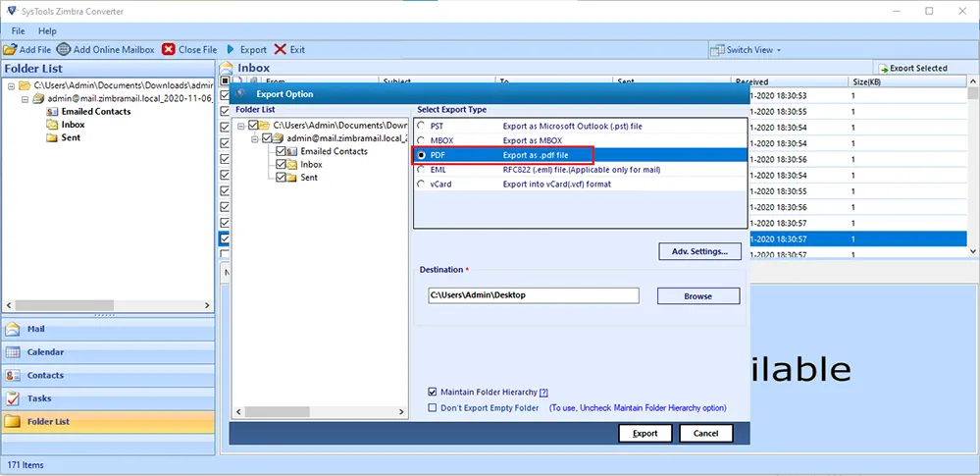Click the highlighted row received at 18:30:57
Screen dimensions: 980x476
coord(857,238)
